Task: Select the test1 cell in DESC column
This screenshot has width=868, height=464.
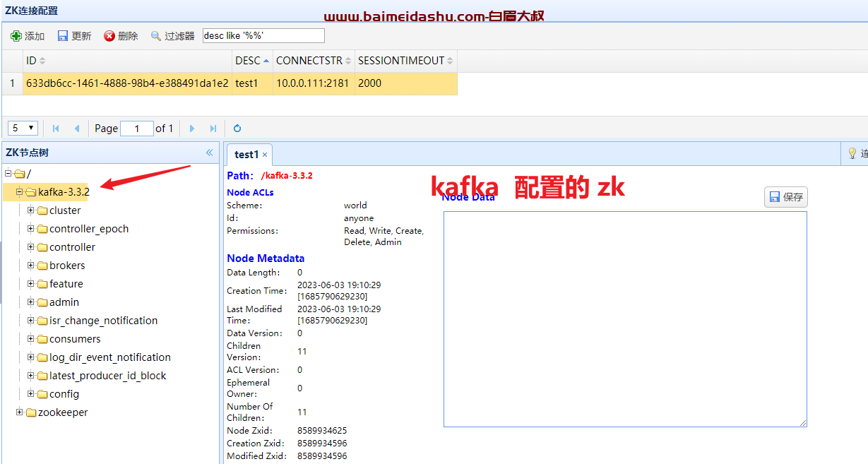Action: [252, 83]
